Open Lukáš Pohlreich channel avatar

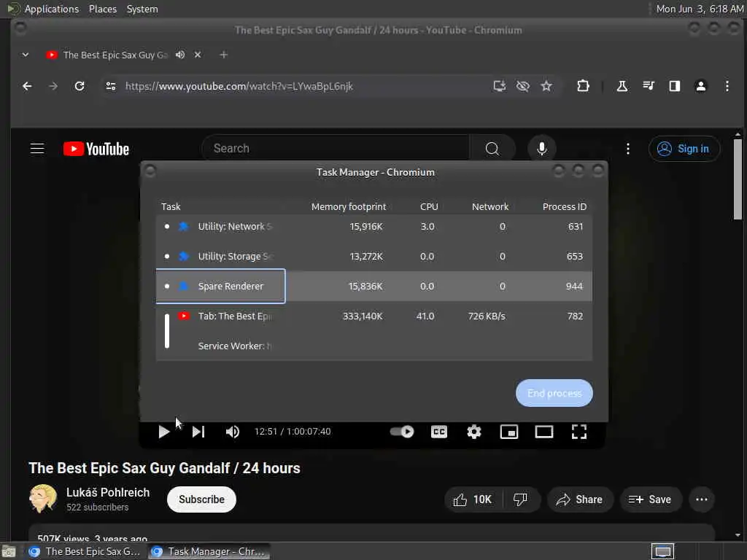[x=43, y=499]
